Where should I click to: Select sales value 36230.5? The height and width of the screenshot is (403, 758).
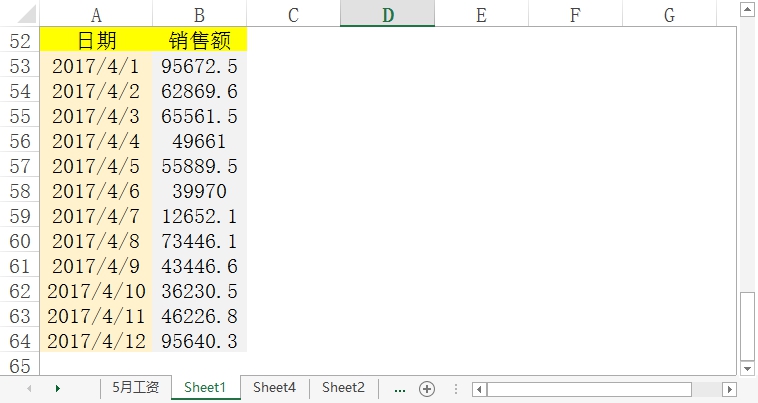199,291
